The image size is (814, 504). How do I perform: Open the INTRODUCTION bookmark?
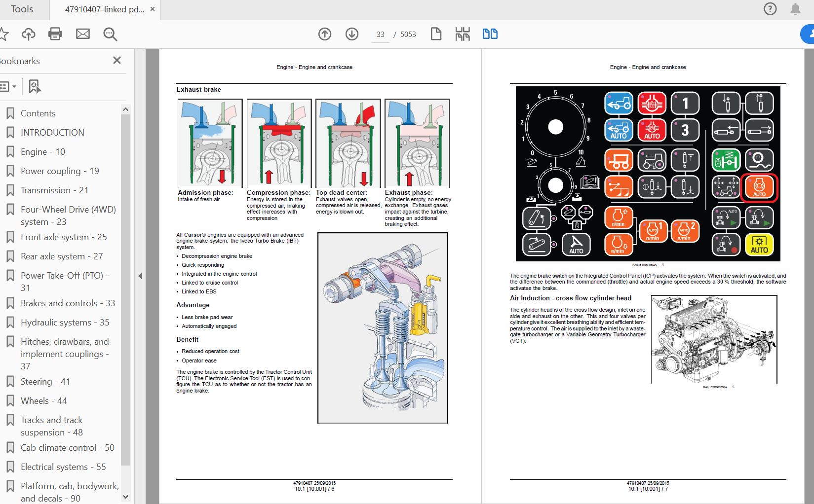coord(52,133)
